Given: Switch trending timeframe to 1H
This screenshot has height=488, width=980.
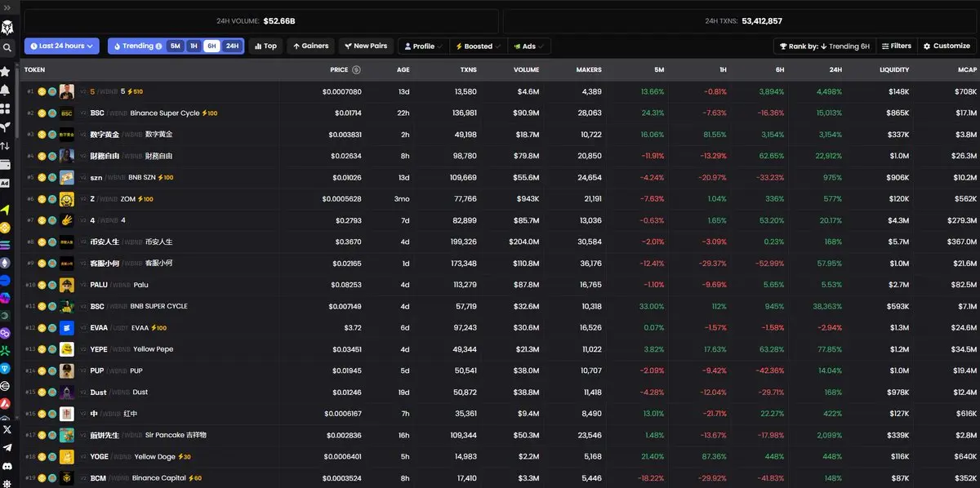Looking at the screenshot, I should click(194, 47).
